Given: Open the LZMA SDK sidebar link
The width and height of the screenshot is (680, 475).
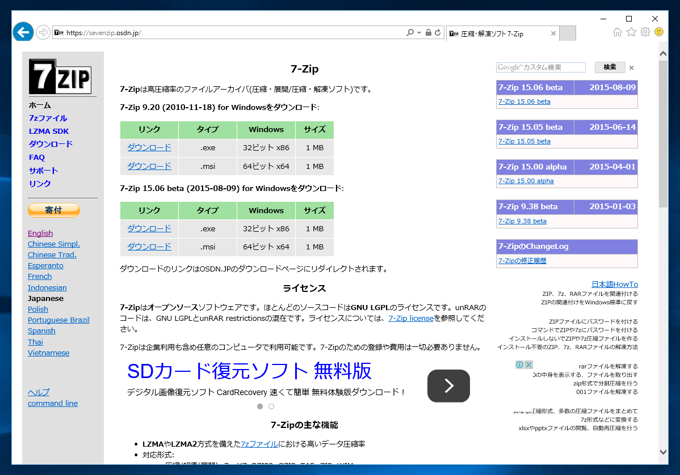Looking at the screenshot, I should [49, 131].
